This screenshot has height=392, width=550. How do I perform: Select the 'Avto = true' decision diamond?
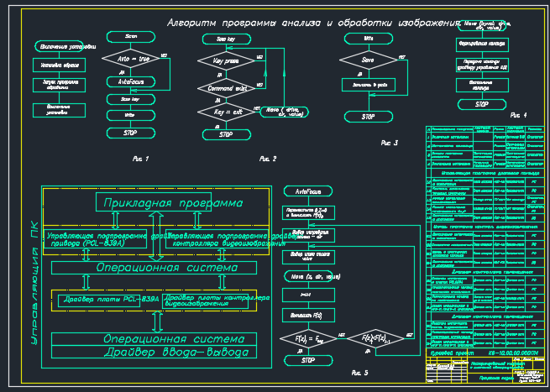[x=130, y=60]
